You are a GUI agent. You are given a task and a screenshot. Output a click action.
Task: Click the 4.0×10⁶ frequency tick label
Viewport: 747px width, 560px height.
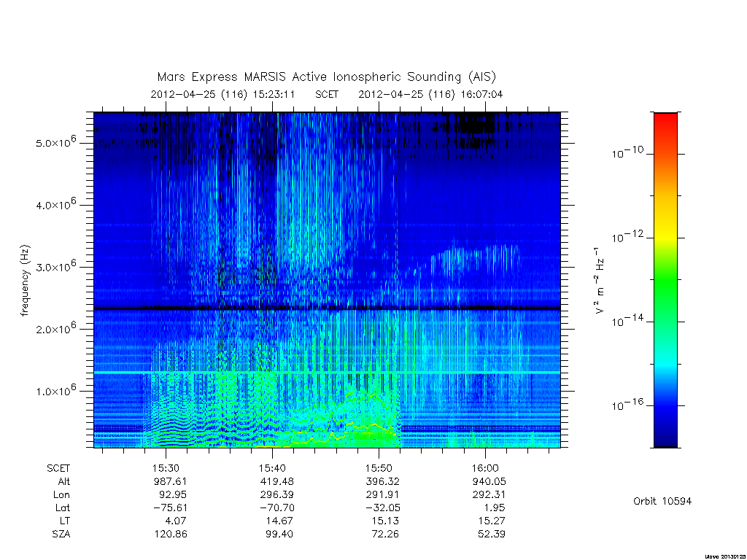[x=55, y=204]
